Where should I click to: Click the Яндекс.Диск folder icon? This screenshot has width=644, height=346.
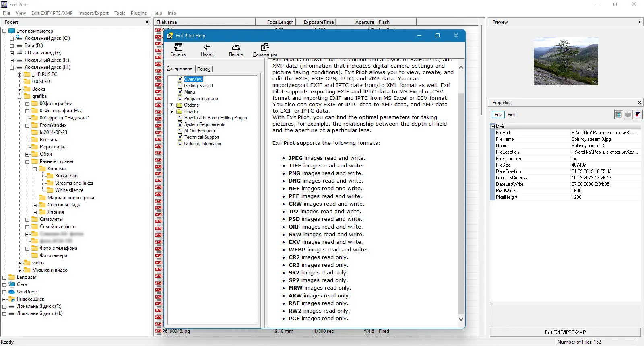coord(12,299)
